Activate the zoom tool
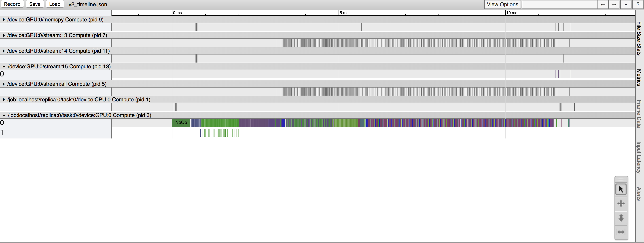The width and height of the screenshot is (644, 243). pos(621,218)
